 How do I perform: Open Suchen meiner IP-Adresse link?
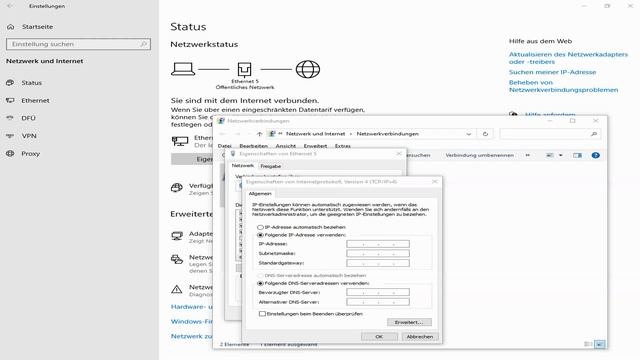(552, 72)
